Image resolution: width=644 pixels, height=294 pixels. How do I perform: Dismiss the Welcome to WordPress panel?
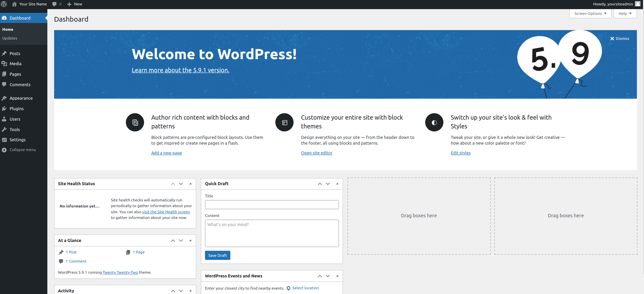click(x=620, y=39)
